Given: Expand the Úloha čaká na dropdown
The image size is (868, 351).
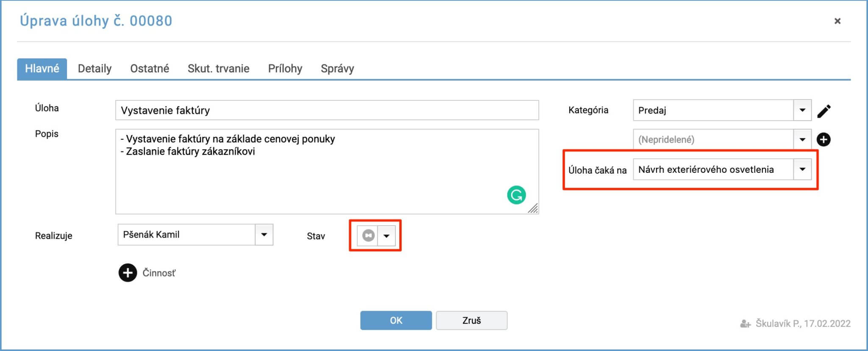Looking at the screenshot, I should coord(802,169).
